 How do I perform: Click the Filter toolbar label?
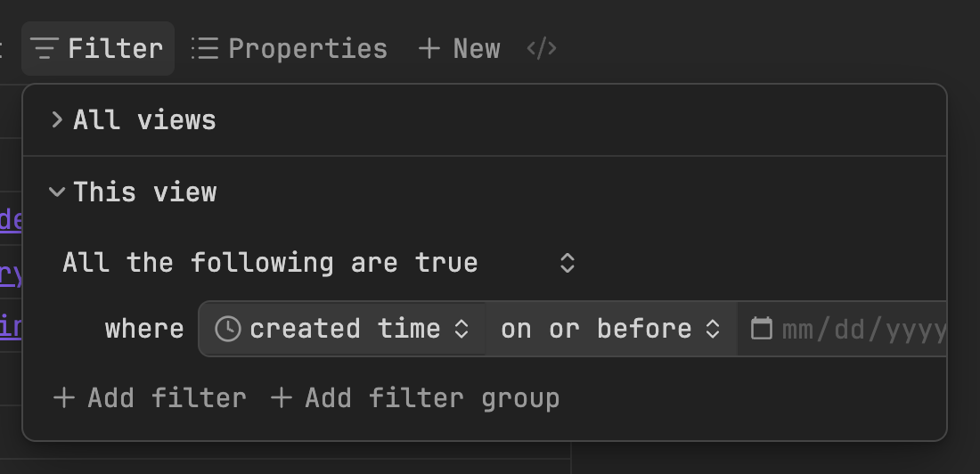pos(116,48)
